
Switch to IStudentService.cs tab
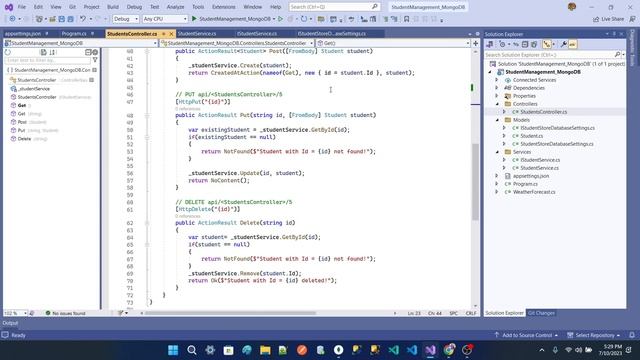[257, 33]
